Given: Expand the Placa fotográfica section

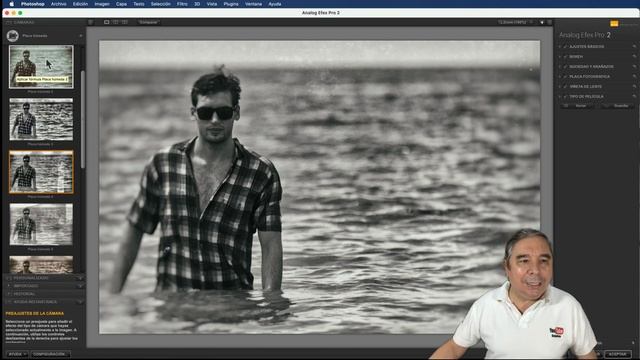Looking at the screenshot, I should coord(560,76).
